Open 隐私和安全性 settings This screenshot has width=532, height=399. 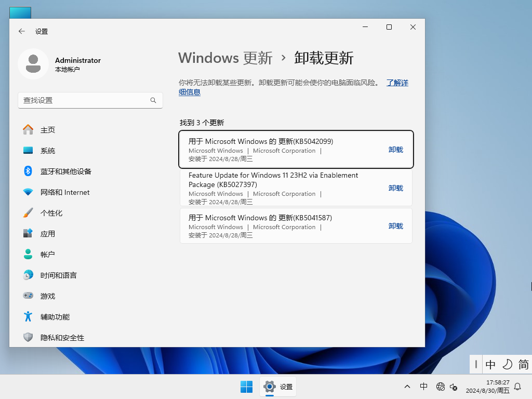(x=61, y=338)
